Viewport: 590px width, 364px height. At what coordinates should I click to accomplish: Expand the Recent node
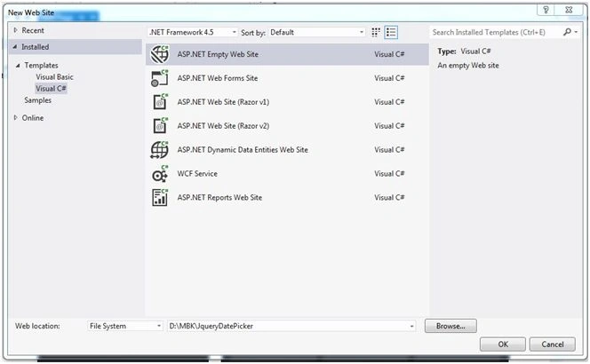tap(15, 30)
